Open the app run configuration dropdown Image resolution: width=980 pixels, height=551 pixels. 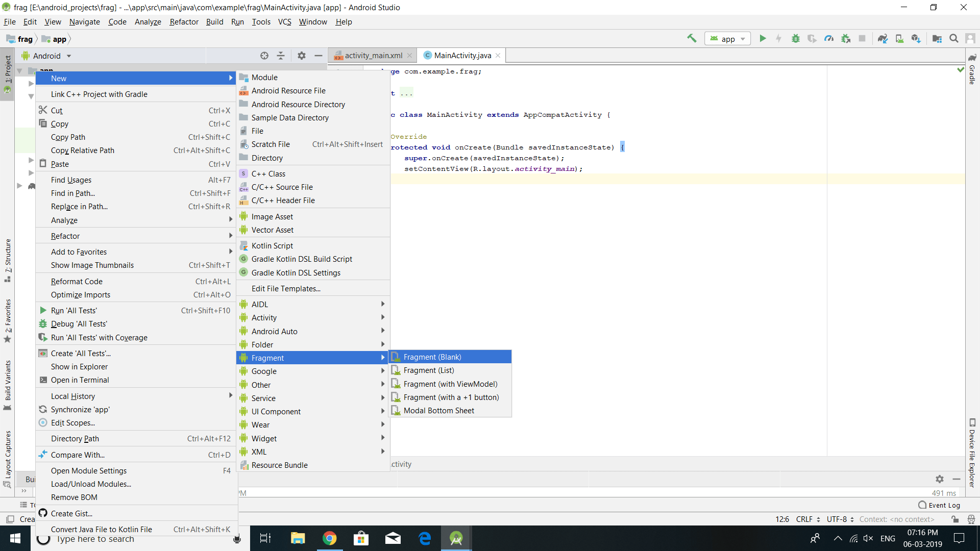(727, 39)
